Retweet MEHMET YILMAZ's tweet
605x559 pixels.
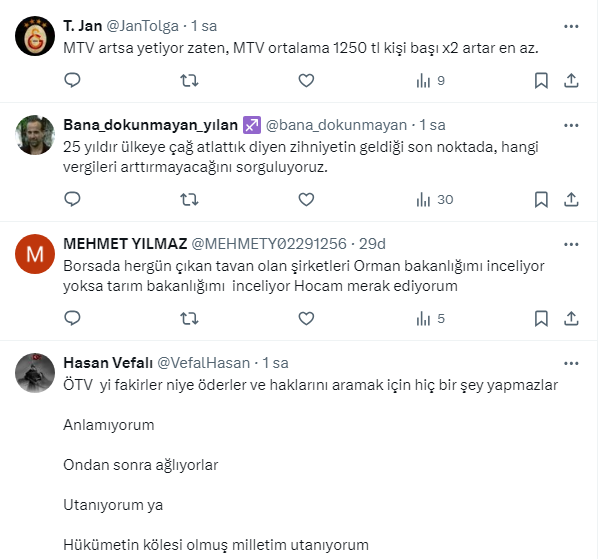coord(188,319)
